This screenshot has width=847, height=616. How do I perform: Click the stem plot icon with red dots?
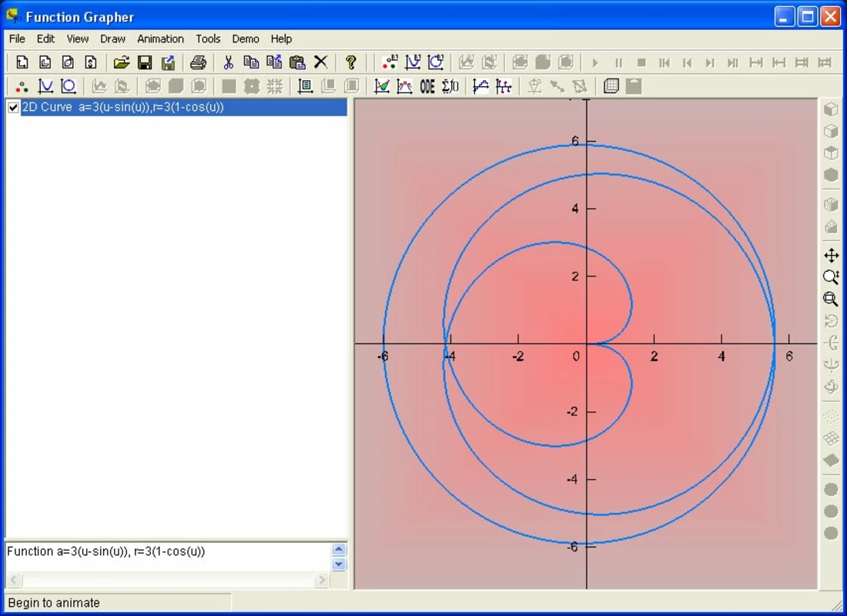tap(504, 86)
